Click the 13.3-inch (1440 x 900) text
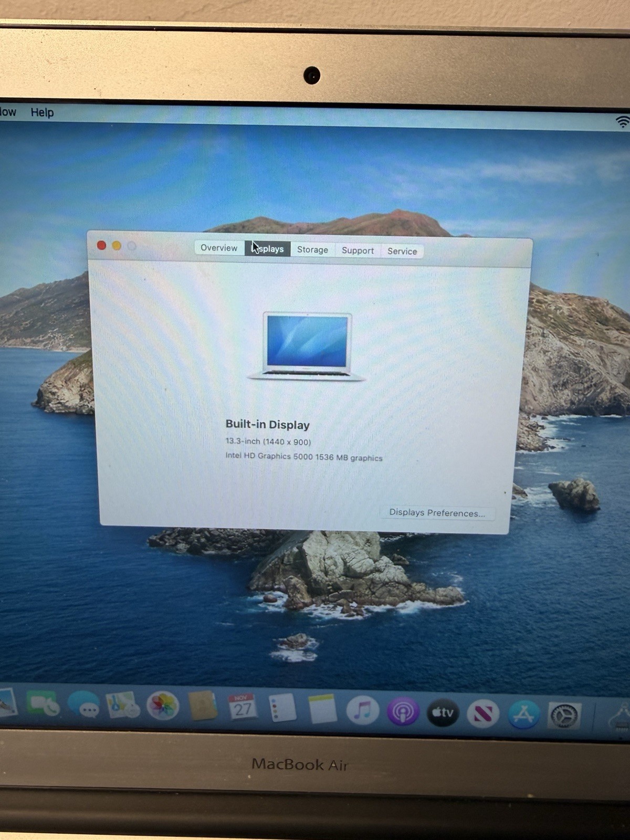The image size is (630, 840). coord(268,442)
